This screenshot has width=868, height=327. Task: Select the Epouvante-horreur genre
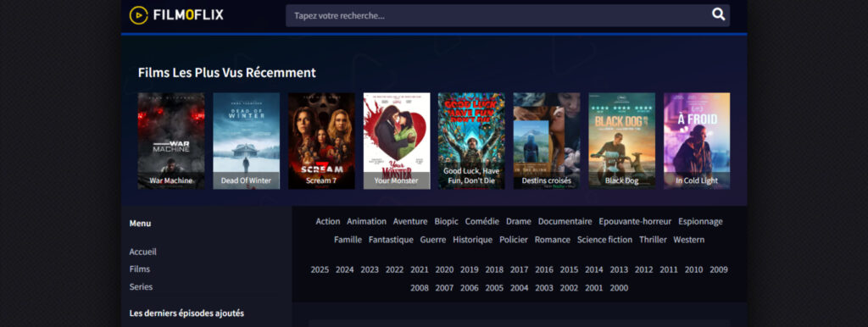(635, 221)
